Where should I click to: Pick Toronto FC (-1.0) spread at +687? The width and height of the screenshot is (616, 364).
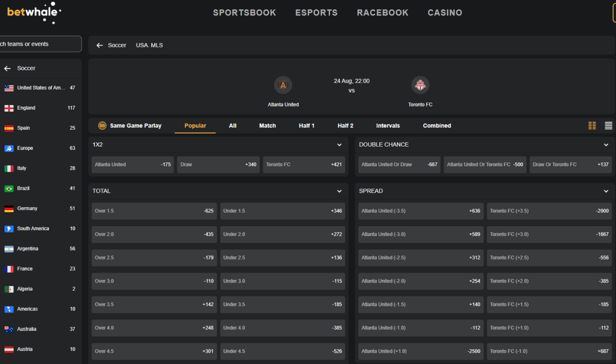point(549,352)
